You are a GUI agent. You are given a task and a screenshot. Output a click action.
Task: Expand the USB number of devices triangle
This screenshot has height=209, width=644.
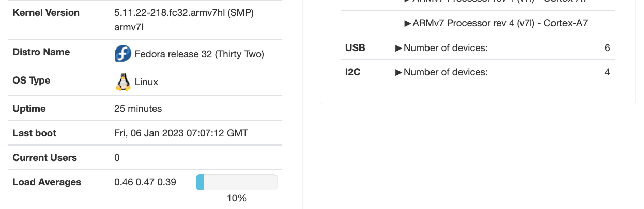tap(398, 48)
